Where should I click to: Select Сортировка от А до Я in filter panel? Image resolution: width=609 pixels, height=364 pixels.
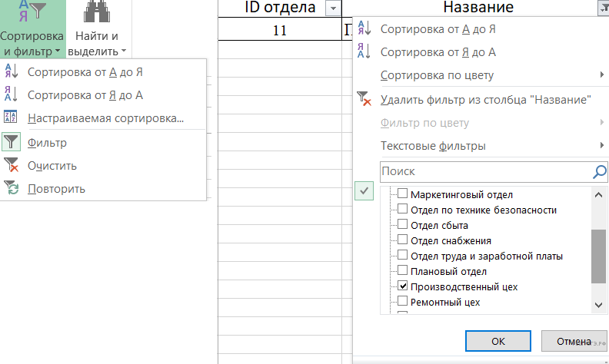click(438, 29)
